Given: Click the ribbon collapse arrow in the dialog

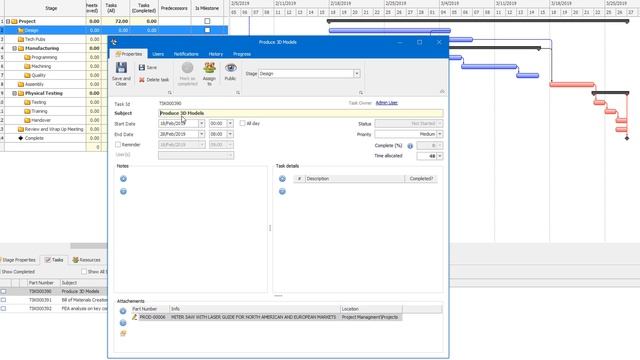Looking at the screenshot, I should pos(442,91).
